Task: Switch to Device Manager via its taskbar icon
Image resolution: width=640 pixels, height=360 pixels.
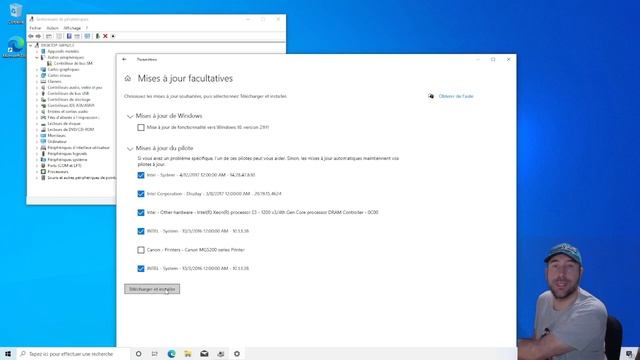Action: (220, 354)
